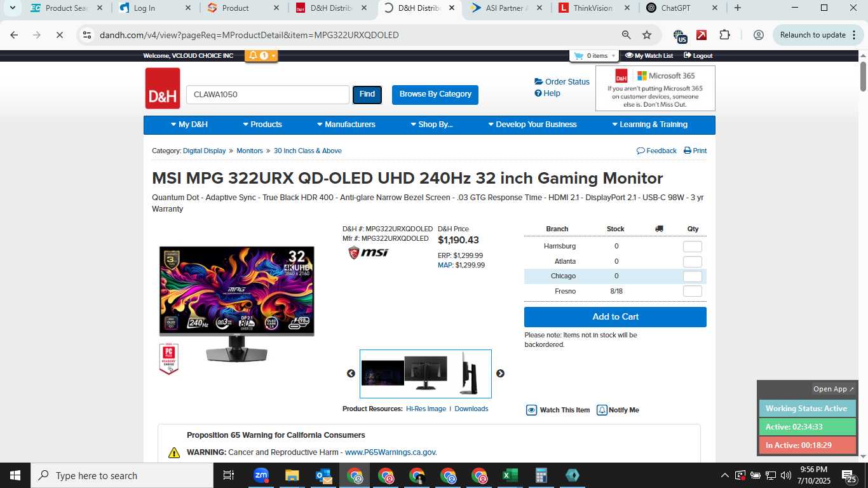Screen dimensions: 868x488
Task: Click the Feedback link
Action: pos(656,151)
